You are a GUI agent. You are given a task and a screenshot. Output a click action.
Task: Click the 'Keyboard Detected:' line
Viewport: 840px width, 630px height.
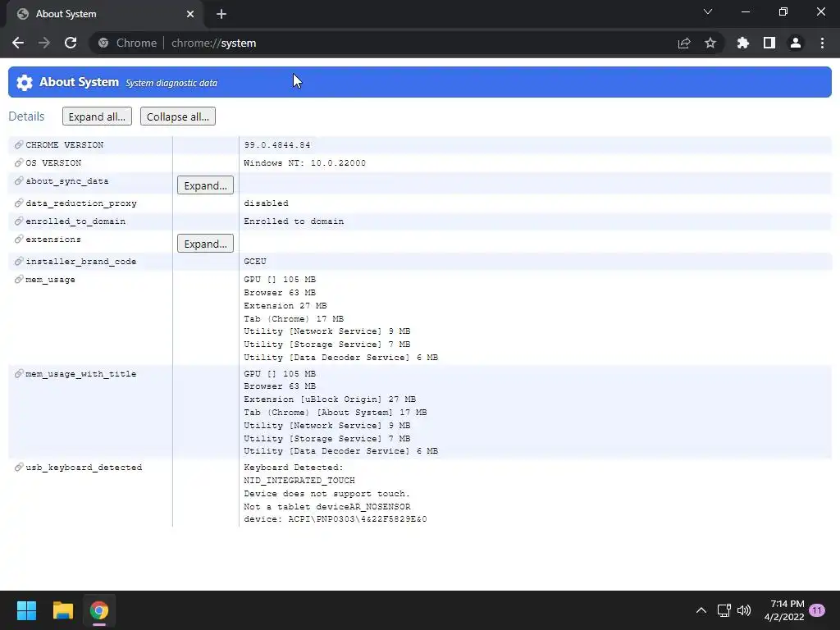[294, 467]
